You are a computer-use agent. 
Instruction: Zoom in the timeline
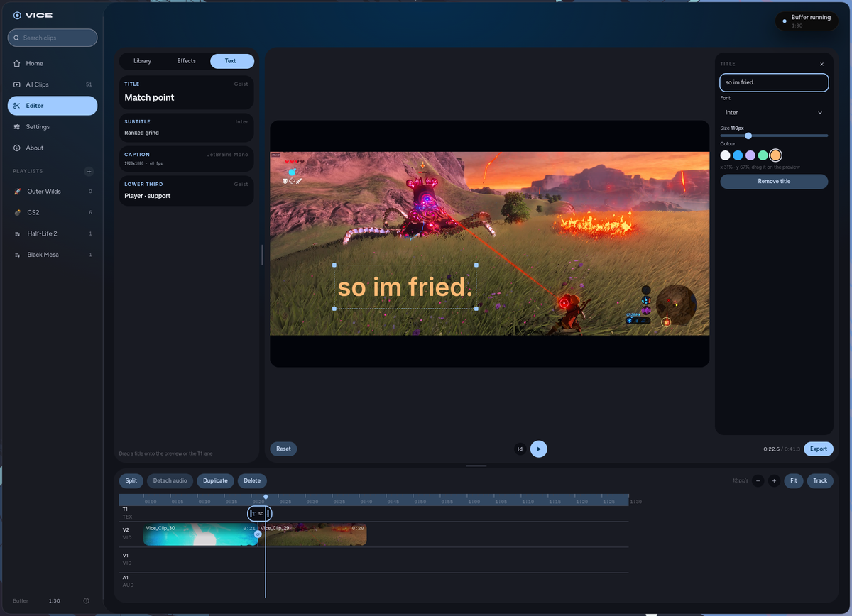[x=774, y=480]
